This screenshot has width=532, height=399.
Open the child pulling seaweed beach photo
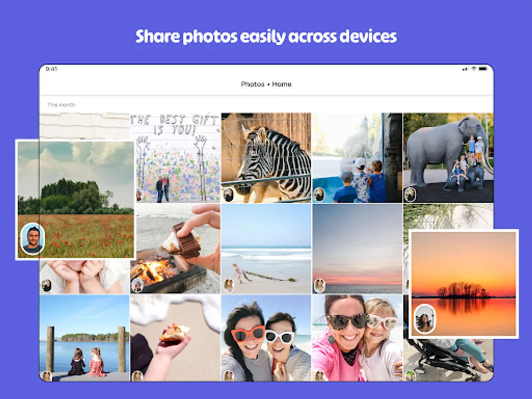pyautogui.click(x=266, y=249)
